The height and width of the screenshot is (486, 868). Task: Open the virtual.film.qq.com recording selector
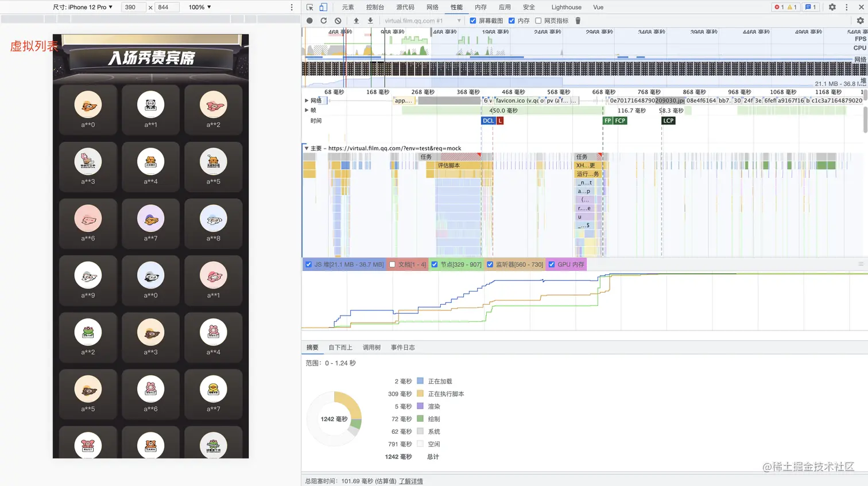(x=422, y=21)
